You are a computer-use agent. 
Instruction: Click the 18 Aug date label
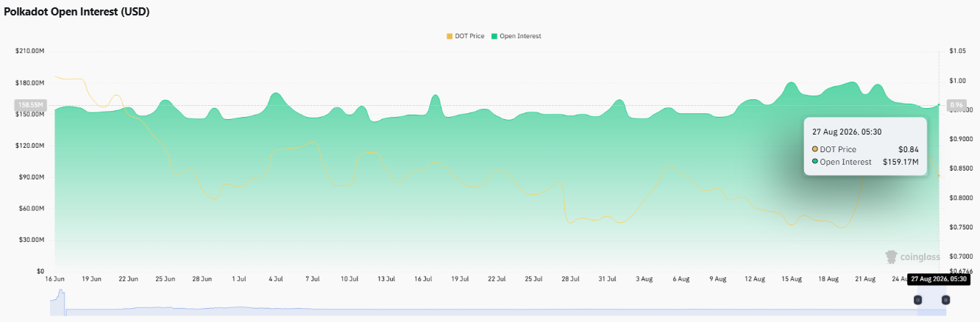coord(828,279)
